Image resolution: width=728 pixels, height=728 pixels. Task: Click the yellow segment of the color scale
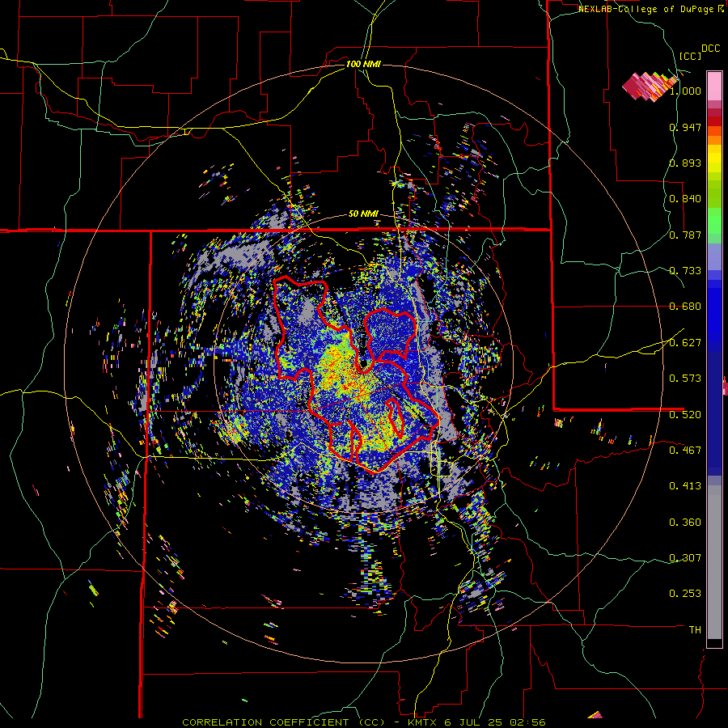tap(714, 159)
